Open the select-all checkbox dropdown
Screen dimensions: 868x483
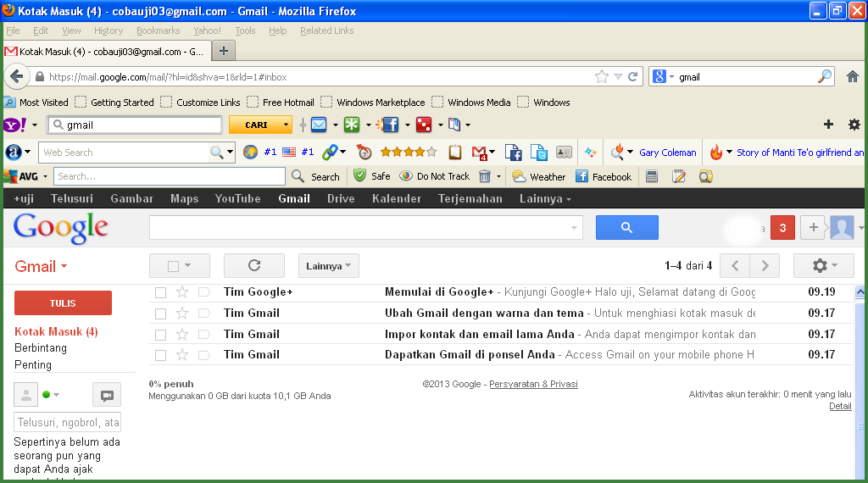click(187, 265)
